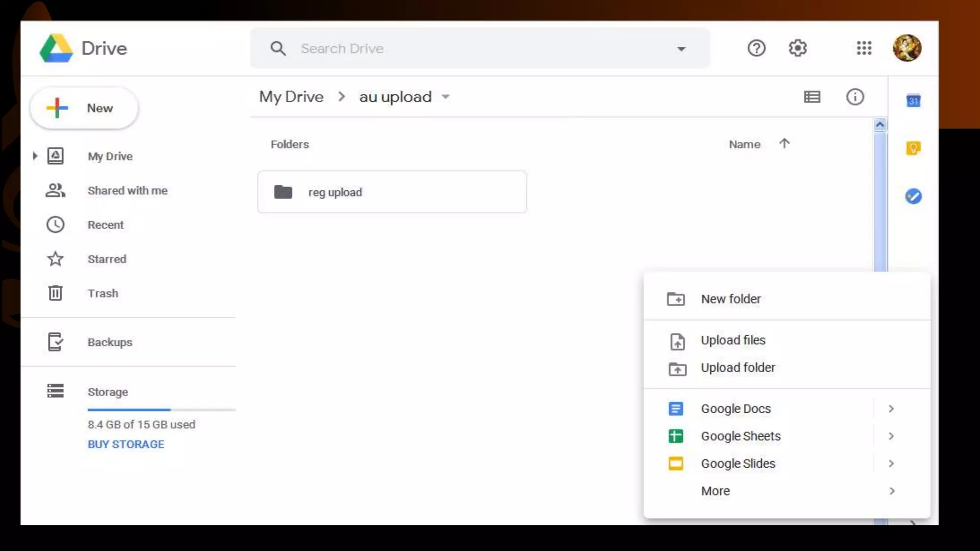Open the Google apps grid launcher

pyautogui.click(x=864, y=48)
